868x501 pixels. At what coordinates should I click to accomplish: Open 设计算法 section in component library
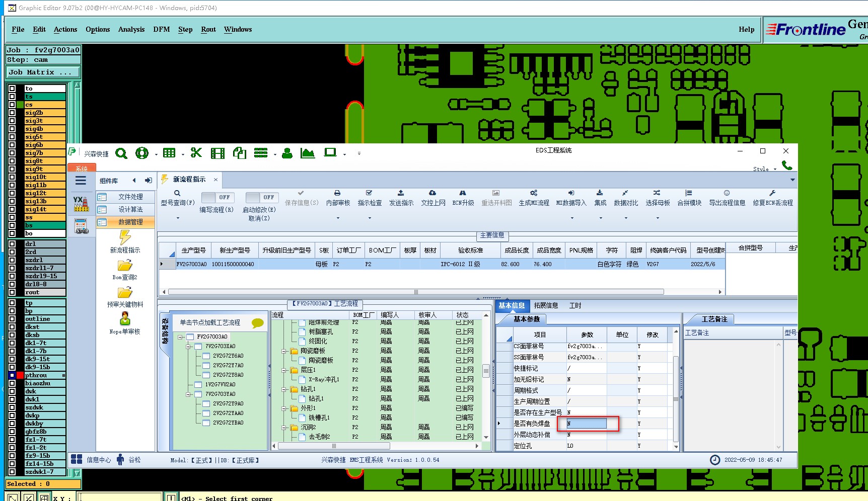[x=125, y=209]
